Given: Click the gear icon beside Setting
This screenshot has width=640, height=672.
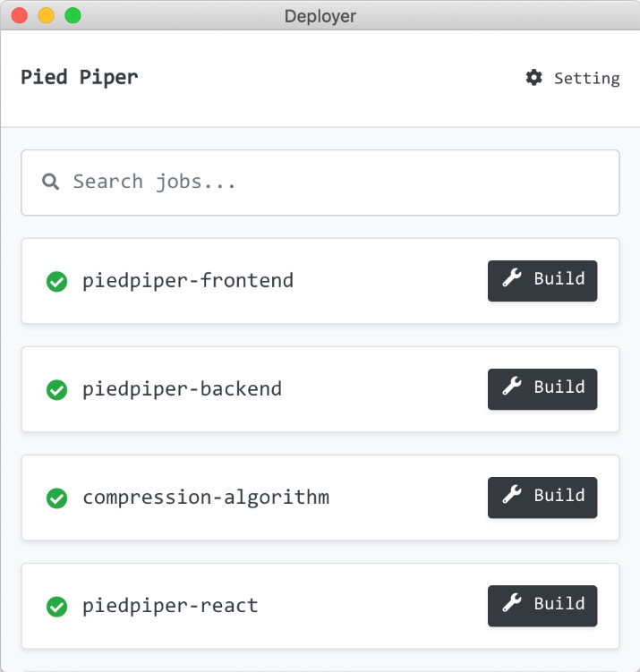Looking at the screenshot, I should (534, 78).
